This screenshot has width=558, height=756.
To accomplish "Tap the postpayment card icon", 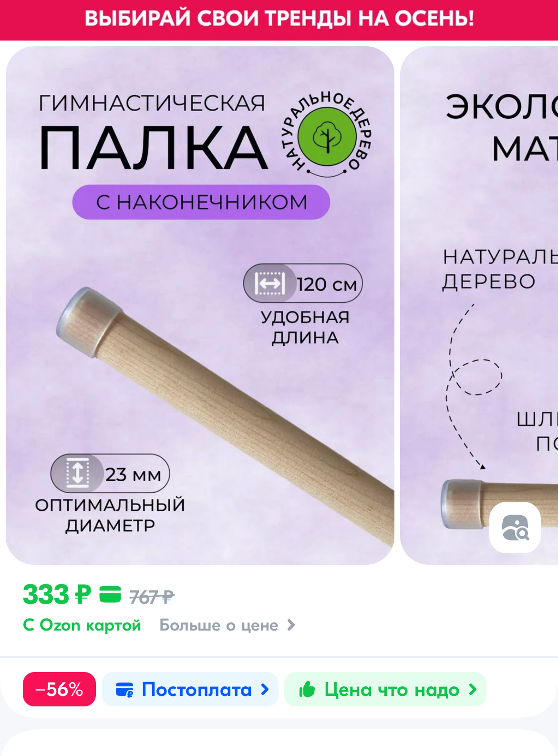I will coord(125,690).
